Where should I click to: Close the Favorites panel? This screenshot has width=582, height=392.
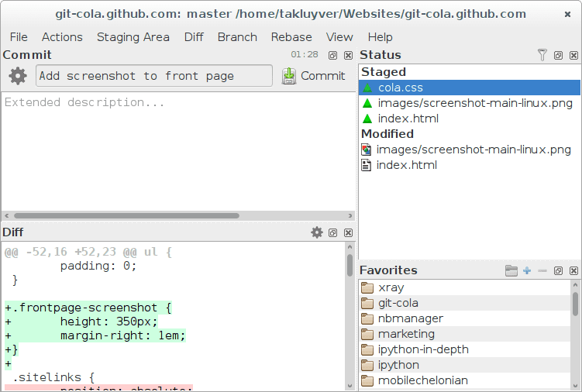[573, 270]
